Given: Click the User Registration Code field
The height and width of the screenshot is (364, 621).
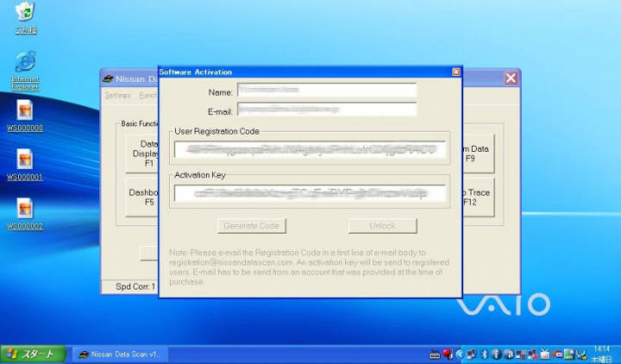Looking at the screenshot, I should (310, 150).
